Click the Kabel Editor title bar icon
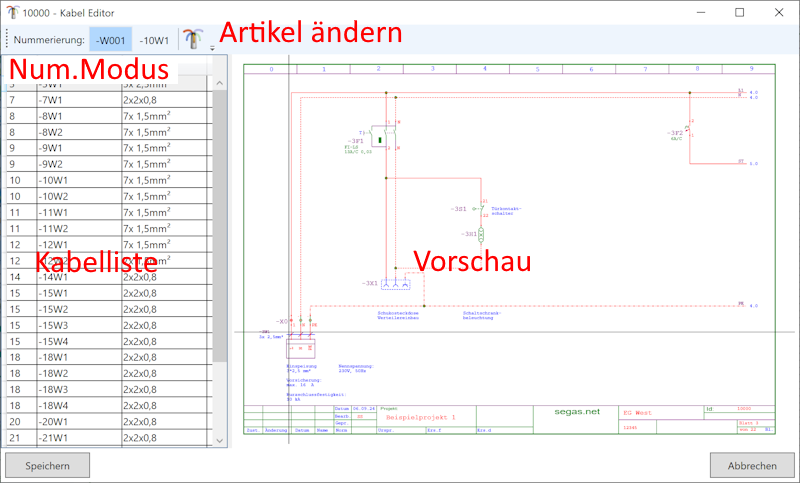 click(14, 12)
